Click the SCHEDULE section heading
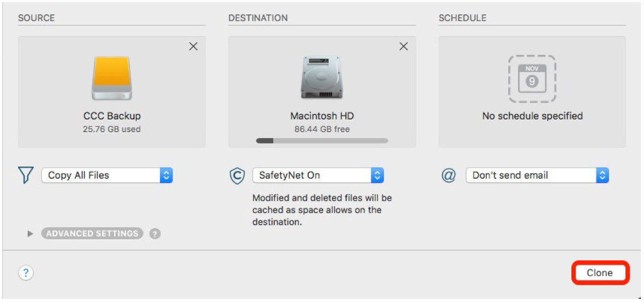This screenshot has height=302, width=644. tap(462, 18)
